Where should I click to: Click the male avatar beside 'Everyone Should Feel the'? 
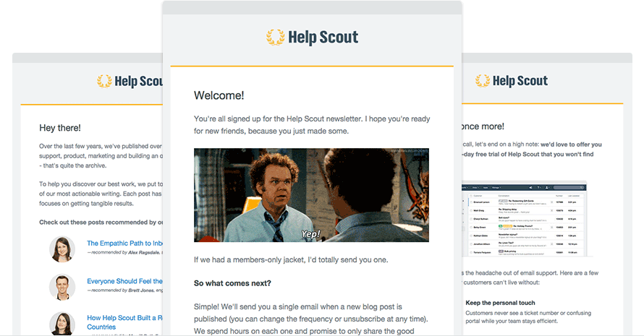[62, 287]
